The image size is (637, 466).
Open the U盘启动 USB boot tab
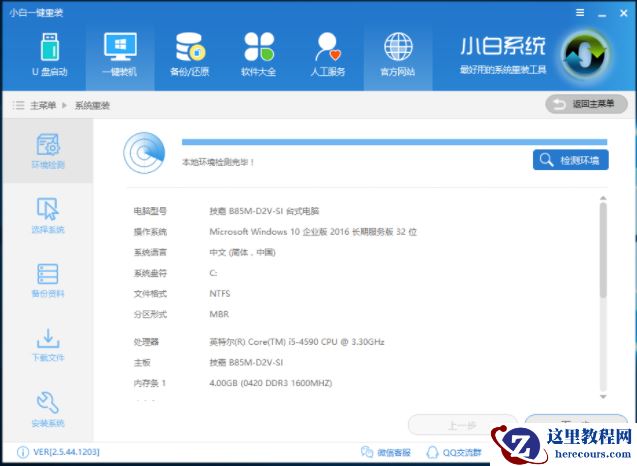pyautogui.click(x=50, y=55)
